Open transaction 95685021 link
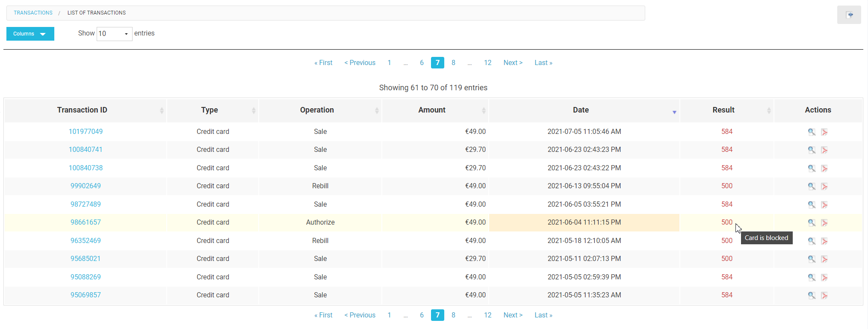The height and width of the screenshot is (329, 868). point(86,258)
